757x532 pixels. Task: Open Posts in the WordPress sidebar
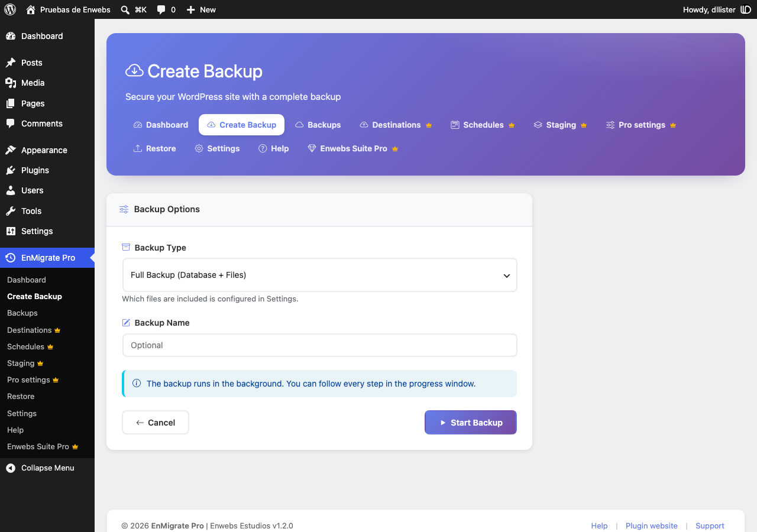coord(47,63)
